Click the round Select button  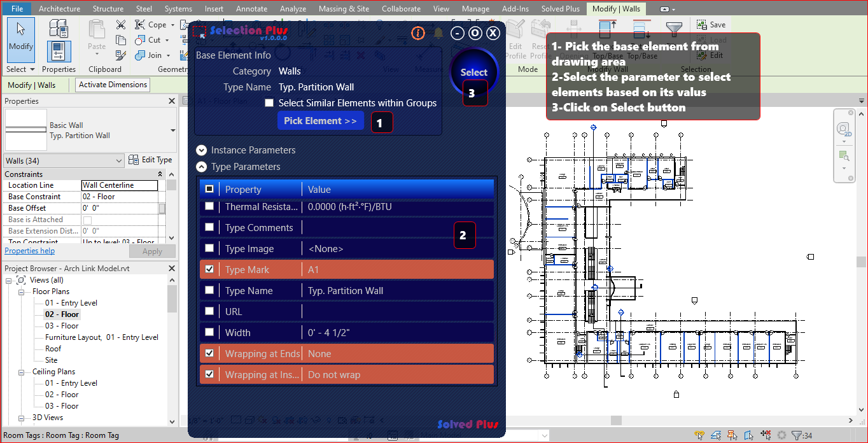(474, 72)
